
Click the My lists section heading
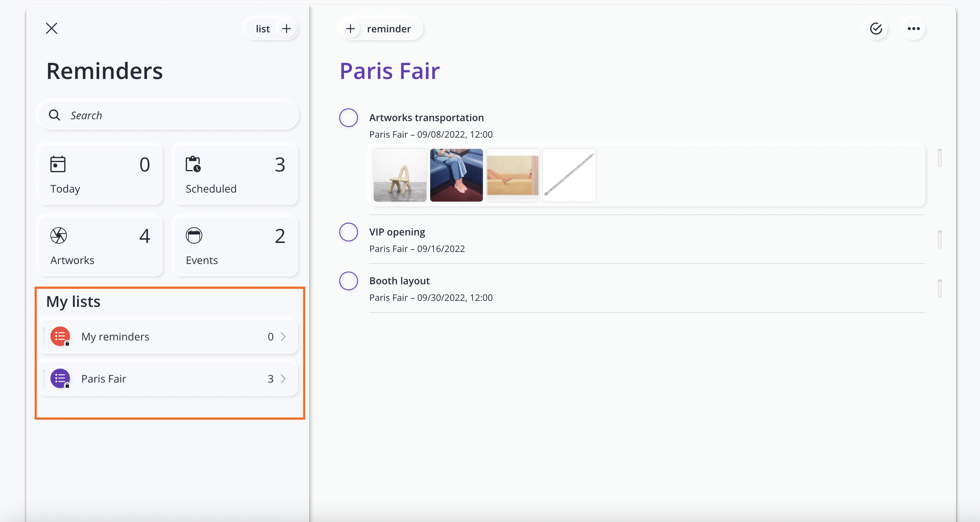[x=73, y=302]
